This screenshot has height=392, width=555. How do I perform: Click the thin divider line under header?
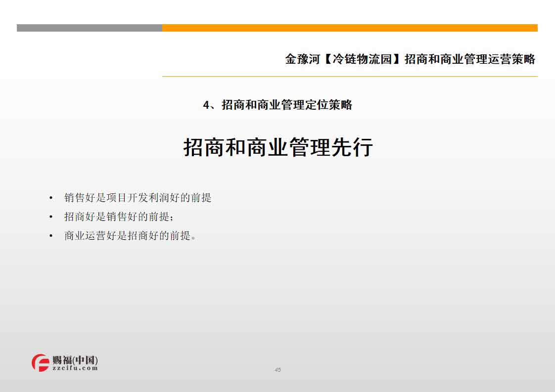click(x=349, y=77)
